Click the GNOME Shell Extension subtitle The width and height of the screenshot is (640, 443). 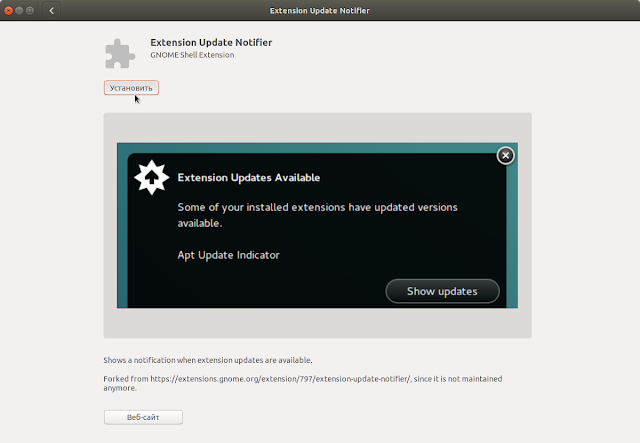[192, 55]
